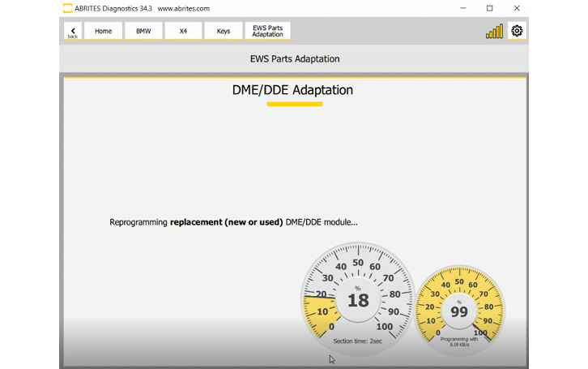Click the EWS Parts Adaptation section header
Viewport: 588px width, 369px height.
295,58
